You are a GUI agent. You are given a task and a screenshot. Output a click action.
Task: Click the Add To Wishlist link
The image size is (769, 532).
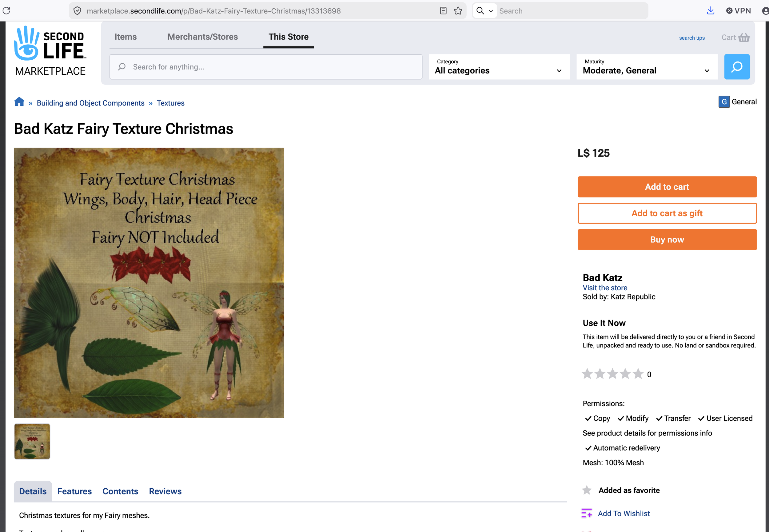(624, 513)
